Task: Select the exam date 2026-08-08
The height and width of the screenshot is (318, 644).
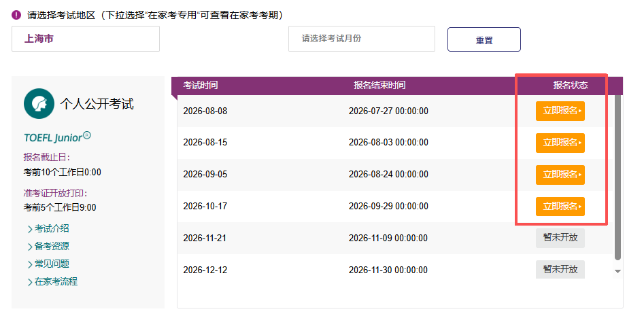Action: point(205,111)
